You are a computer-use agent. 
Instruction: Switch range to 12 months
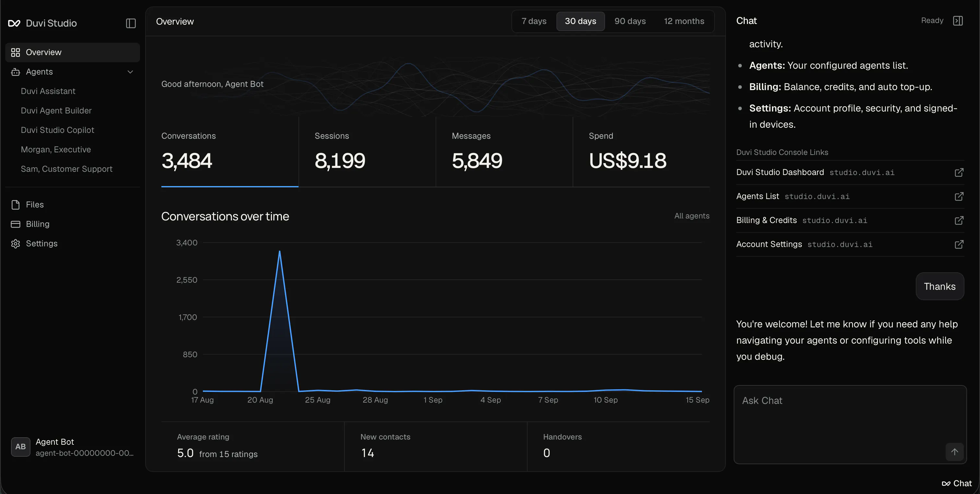[x=684, y=21]
